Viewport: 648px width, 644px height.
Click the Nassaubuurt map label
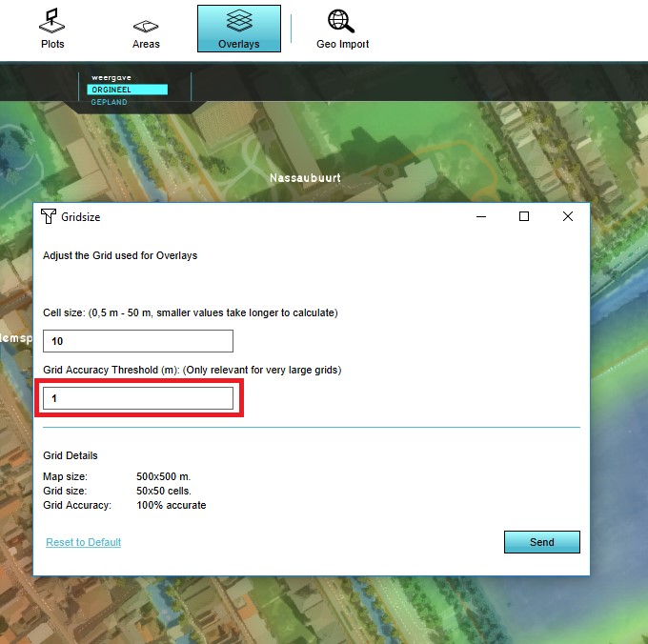point(305,178)
